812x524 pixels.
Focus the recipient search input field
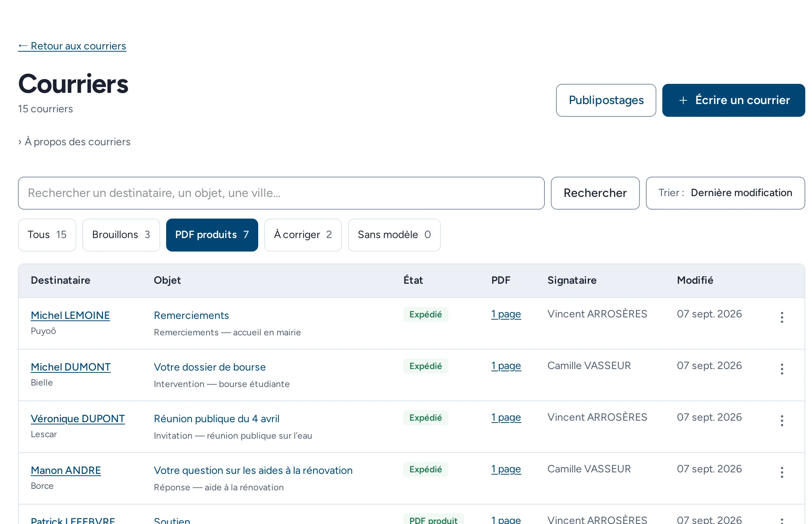[281, 193]
